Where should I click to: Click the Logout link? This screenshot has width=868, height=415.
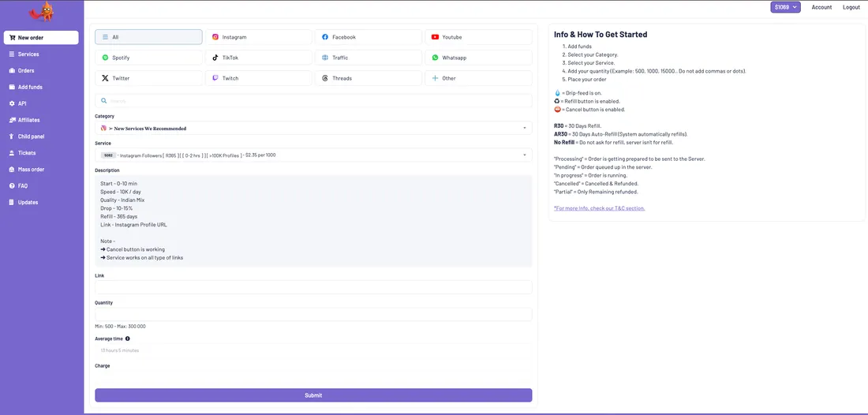tap(851, 7)
